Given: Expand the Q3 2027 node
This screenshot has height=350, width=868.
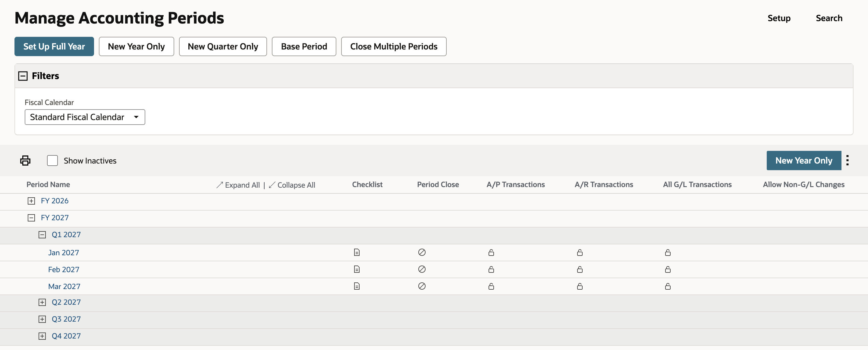Looking at the screenshot, I should 42,319.
